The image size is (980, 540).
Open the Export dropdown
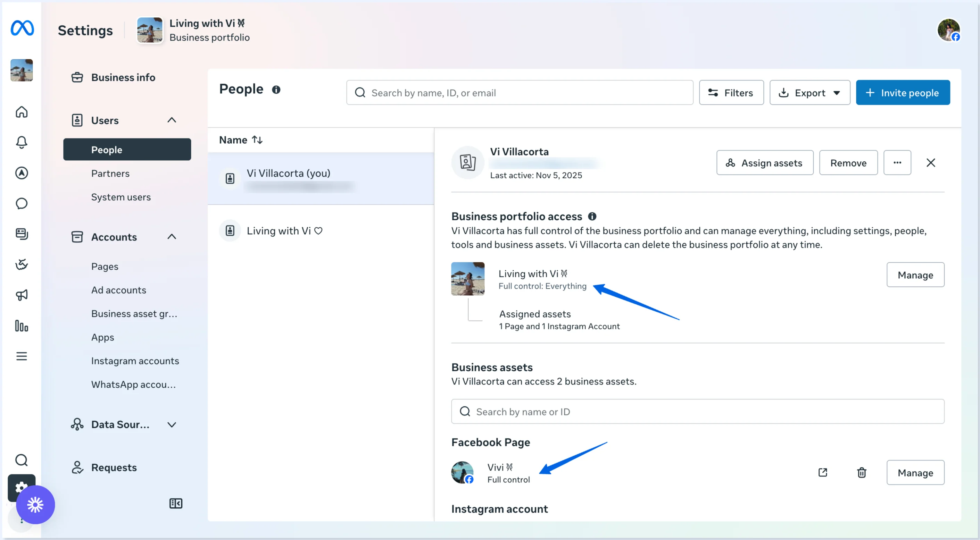pyautogui.click(x=809, y=93)
